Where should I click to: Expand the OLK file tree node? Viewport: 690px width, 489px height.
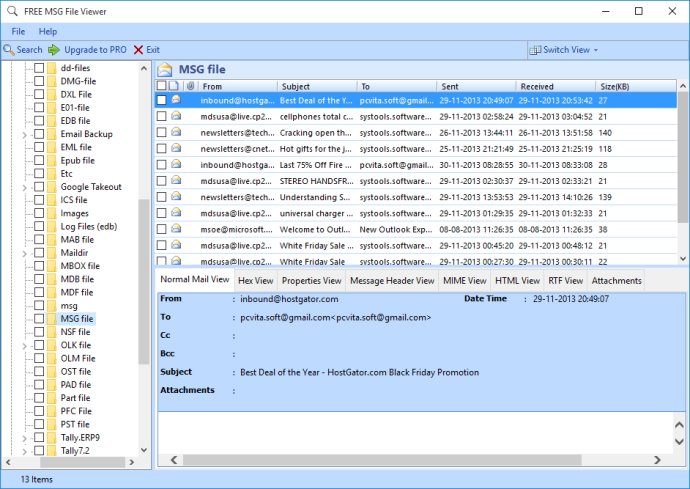(x=24, y=346)
